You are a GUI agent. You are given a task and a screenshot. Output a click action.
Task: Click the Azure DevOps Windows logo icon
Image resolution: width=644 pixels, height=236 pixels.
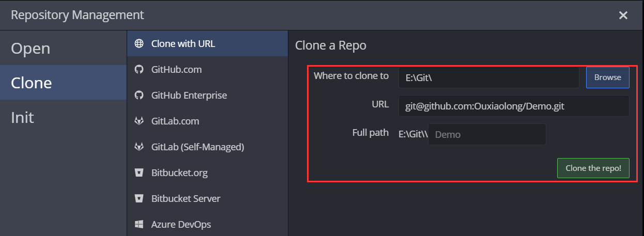click(x=139, y=224)
